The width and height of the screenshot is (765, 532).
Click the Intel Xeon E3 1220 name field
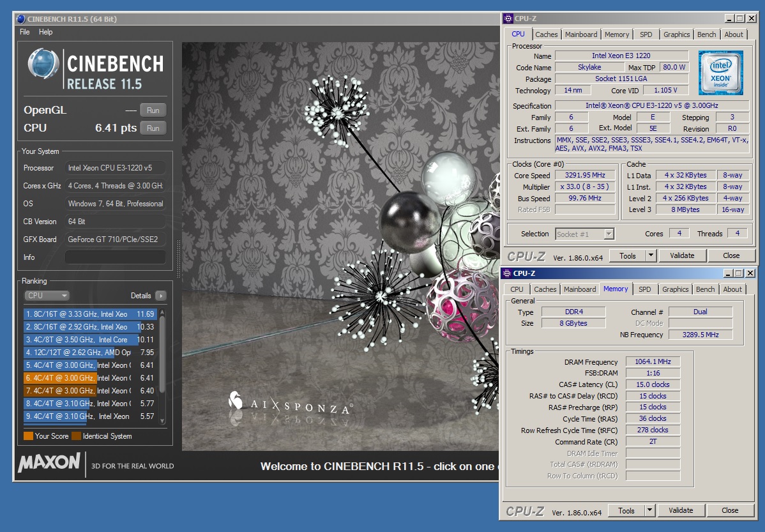coord(621,56)
